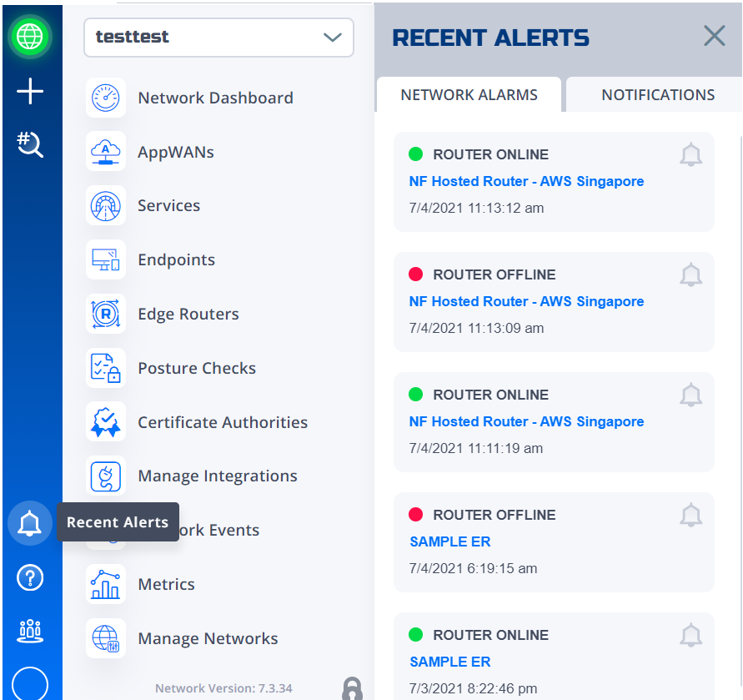Click the green globe network icon

click(x=30, y=37)
